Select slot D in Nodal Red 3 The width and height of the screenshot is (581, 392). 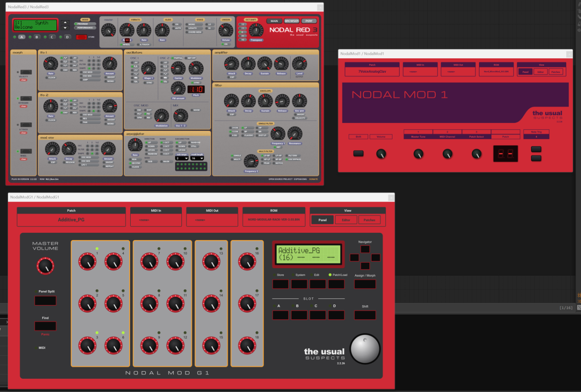(x=67, y=37)
